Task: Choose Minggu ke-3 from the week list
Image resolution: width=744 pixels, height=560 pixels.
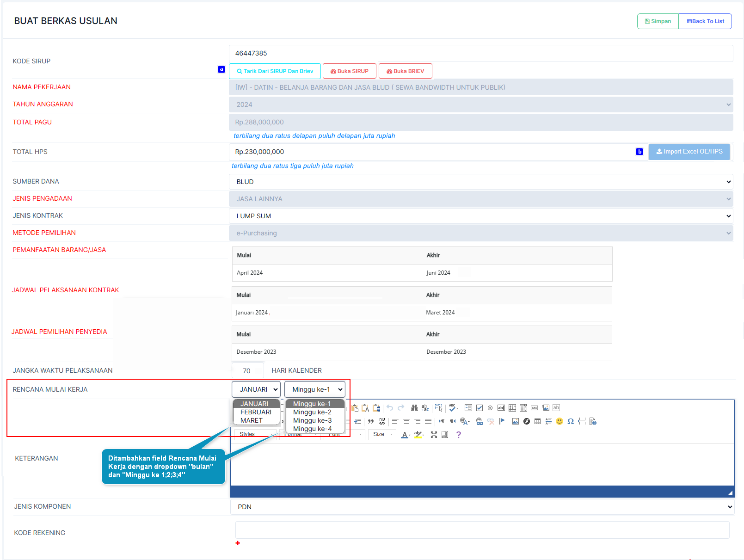Action: tap(312, 420)
